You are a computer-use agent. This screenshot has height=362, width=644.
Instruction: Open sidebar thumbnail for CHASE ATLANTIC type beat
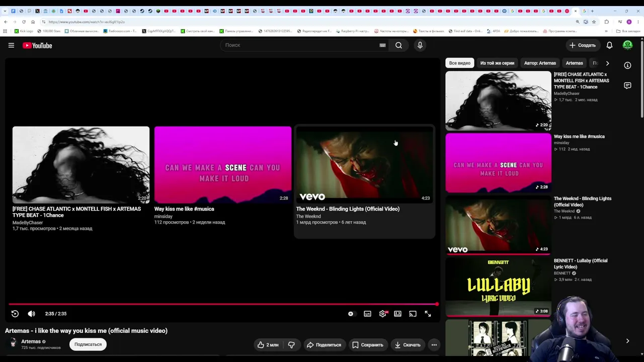498,101
